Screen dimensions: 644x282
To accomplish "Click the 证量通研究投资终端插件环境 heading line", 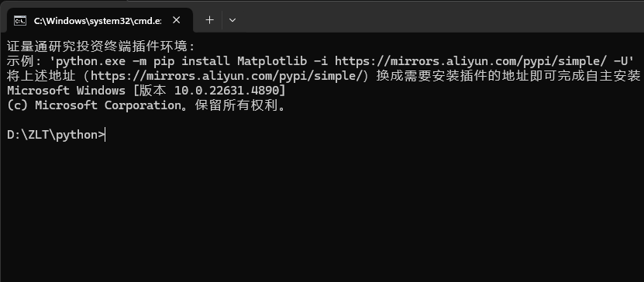I will 101,46.
